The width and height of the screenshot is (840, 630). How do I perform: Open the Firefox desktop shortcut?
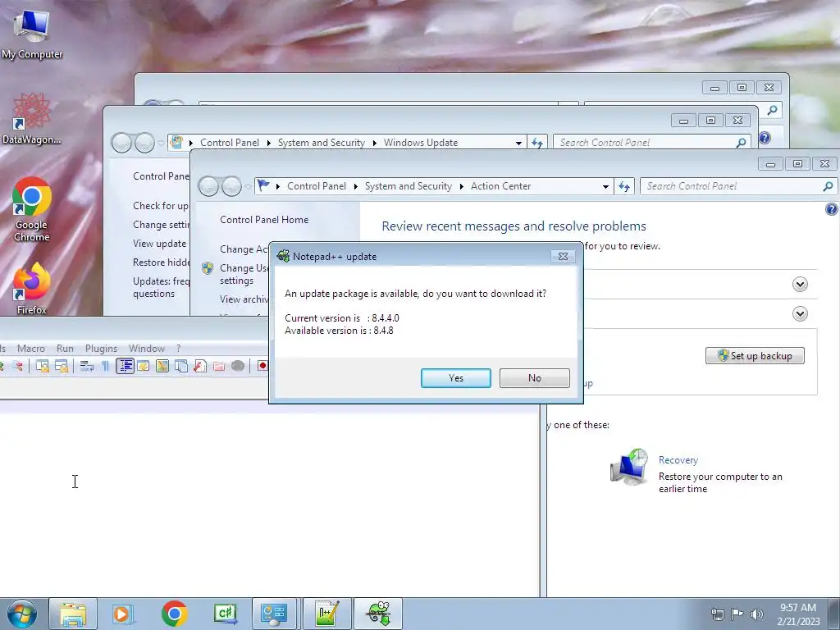point(32,289)
